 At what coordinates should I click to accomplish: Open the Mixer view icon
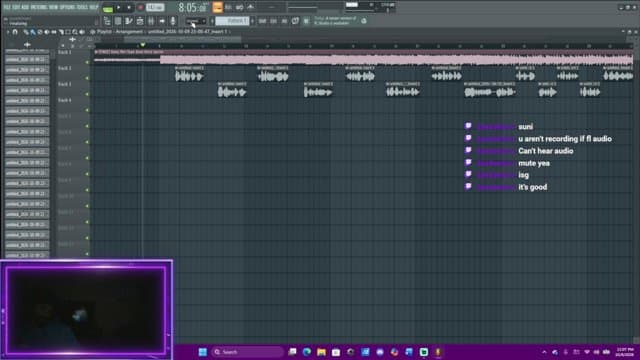click(x=151, y=21)
